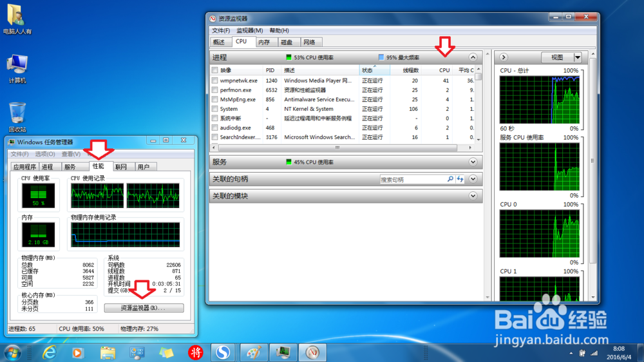Screen dimensions: 644x362
Task: Launch Internet Explorer from taskbar
Action: coord(50,352)
